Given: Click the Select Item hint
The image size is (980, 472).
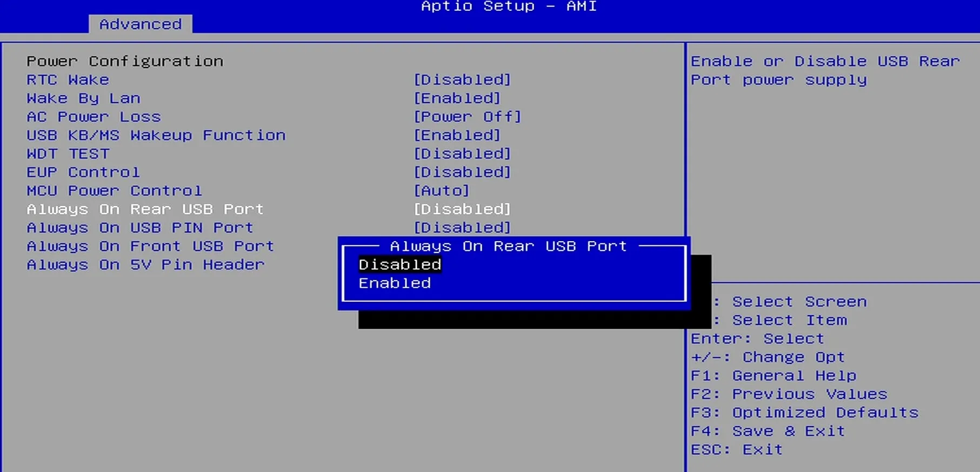Looking at the screenshot, I should (x=790, y=321).
